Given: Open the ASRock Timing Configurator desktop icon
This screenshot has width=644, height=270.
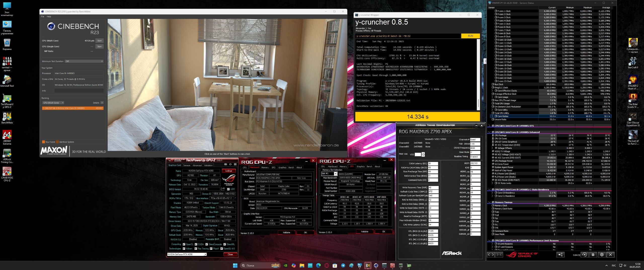Looking at the screenshot, I should point(7,156).
